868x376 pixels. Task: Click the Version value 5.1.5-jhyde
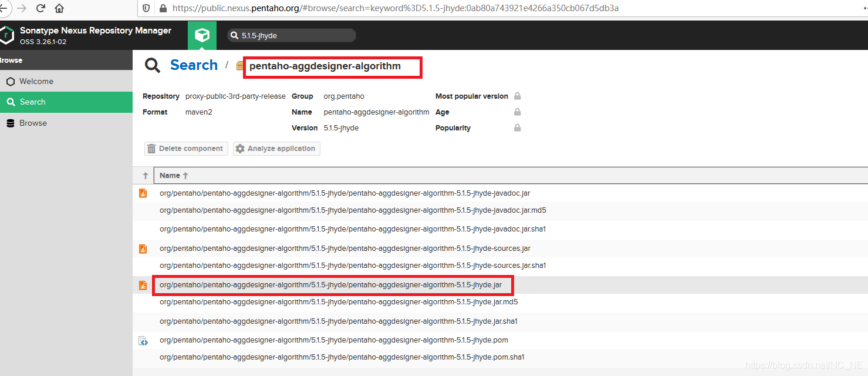tap(341, 128)
